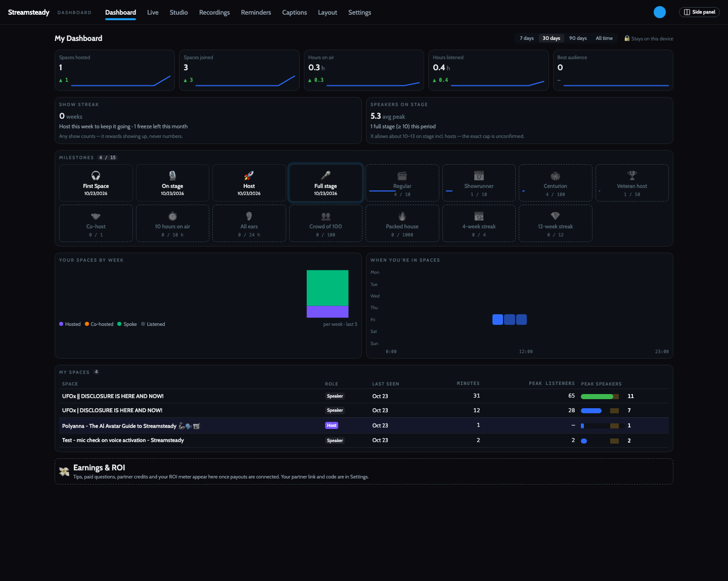728x581 pixels.
Task: Click the 0 weeks show streak value
Action: click(x=71, y=116)
